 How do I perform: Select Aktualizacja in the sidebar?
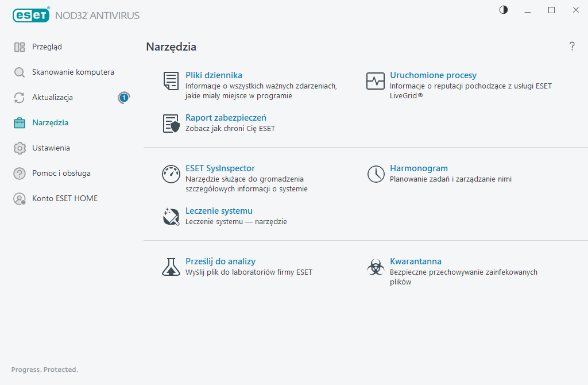(x=52, y=98)
